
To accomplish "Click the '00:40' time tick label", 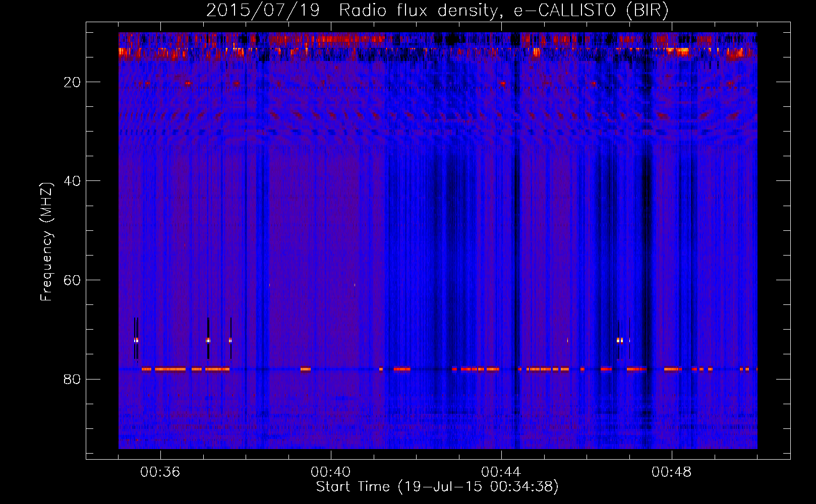I will click(331, 472).
